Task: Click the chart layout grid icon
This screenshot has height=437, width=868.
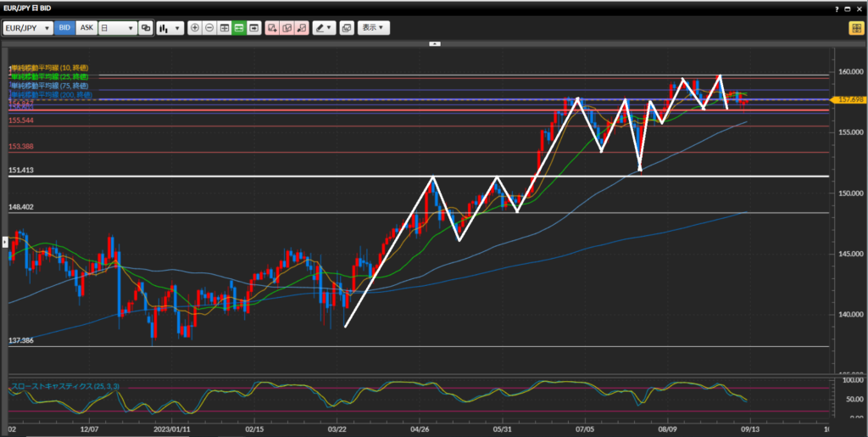Action: point(225,28)
